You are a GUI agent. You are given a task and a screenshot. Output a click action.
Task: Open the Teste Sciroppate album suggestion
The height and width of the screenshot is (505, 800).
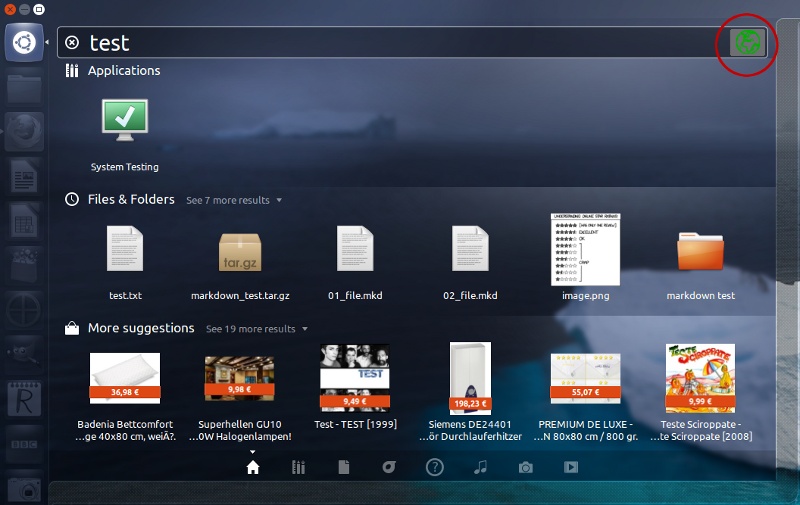(x=700, y=378)
